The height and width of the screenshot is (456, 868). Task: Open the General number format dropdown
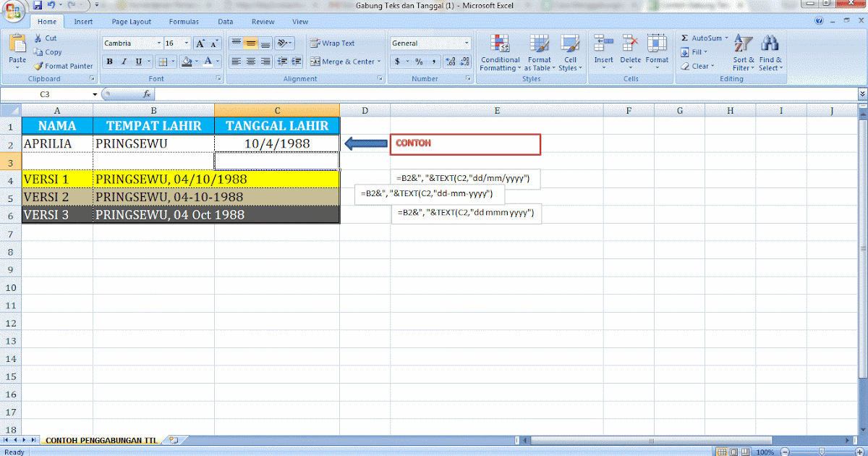467,43
